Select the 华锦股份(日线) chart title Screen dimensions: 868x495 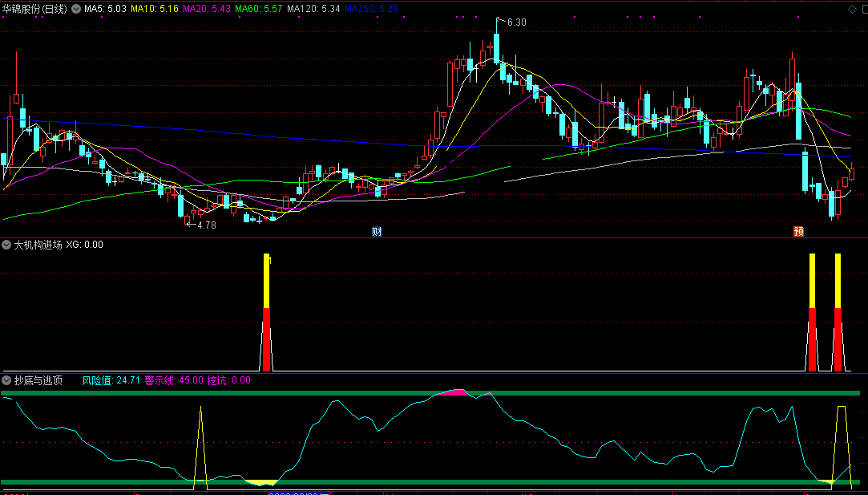(36, 9)
